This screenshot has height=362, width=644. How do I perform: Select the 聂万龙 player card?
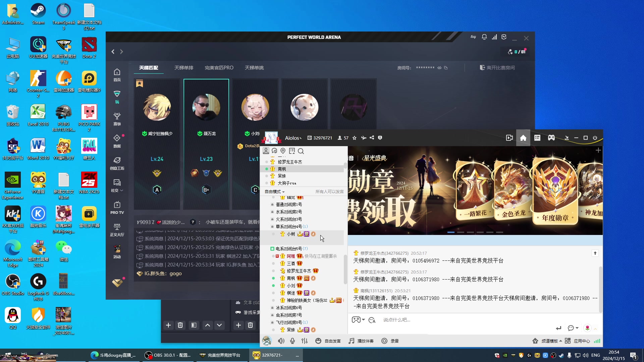pyautogui.click(x=206, y=144)
